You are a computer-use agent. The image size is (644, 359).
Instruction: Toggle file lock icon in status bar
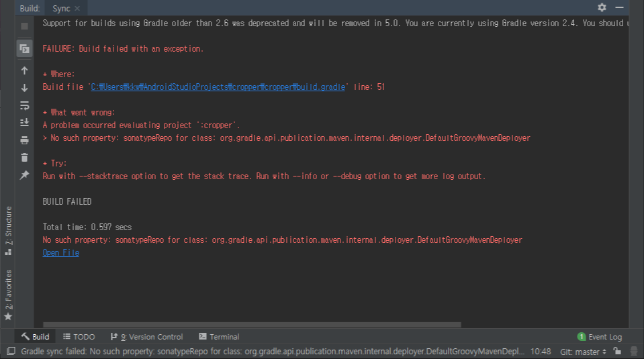tap(617, 351)
